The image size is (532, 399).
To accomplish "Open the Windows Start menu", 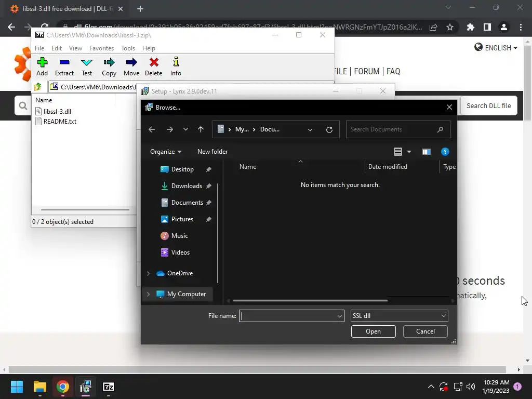I will (x=17, y=387).
